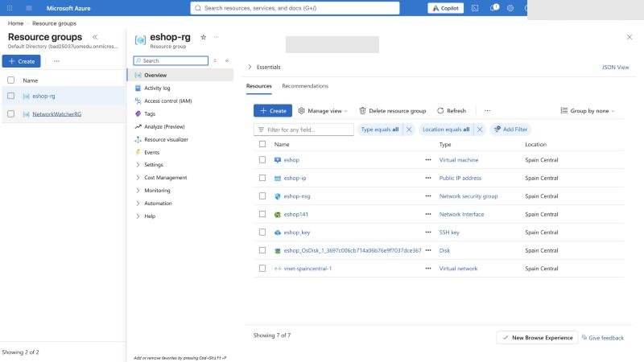Open Copilot from the top bar
644x362 pixels.
coord(446,8)
